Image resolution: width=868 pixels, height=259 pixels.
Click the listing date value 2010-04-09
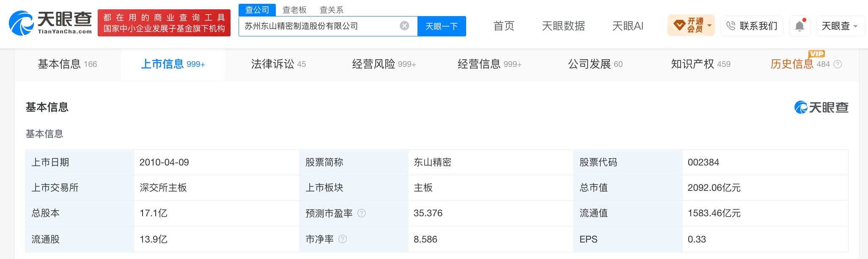tap(164, 162)
